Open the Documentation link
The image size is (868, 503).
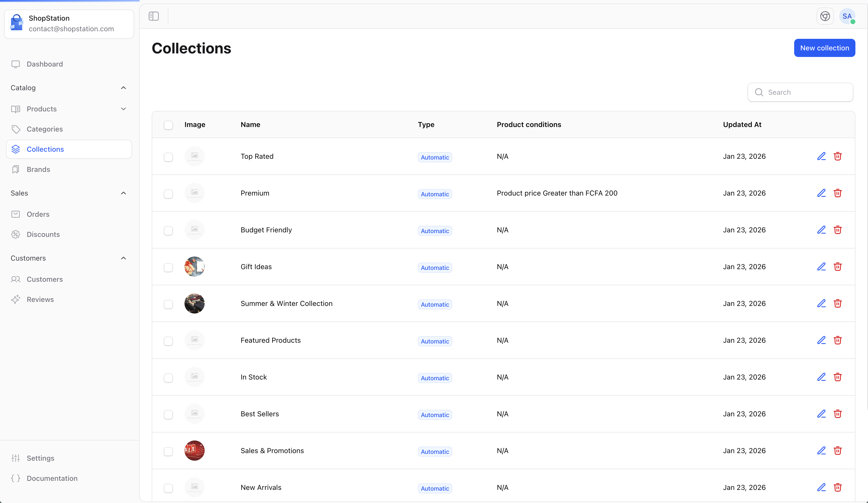pyautogui.click(x=52, y=478)
